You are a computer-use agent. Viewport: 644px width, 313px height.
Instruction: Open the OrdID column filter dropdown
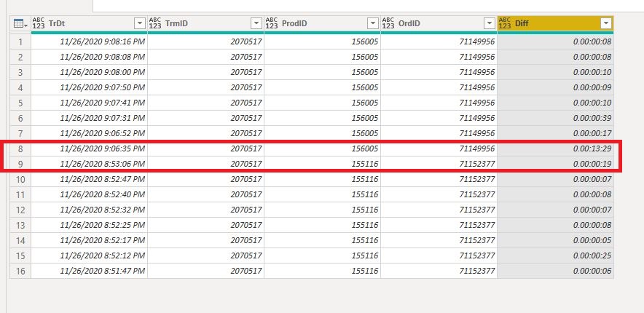pos(490,24)
